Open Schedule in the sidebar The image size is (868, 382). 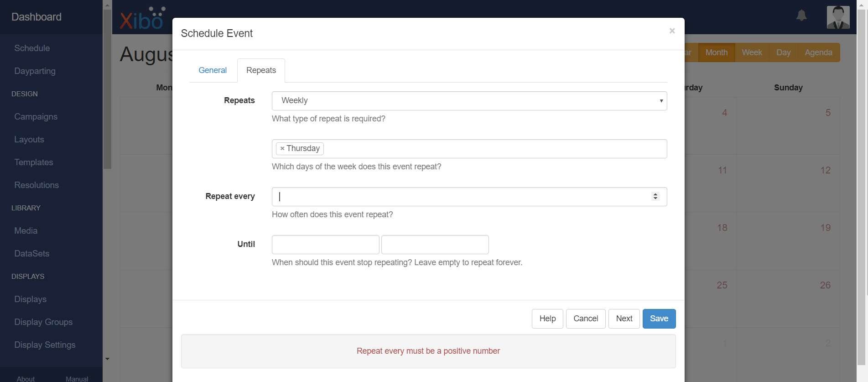pos(32,48)
